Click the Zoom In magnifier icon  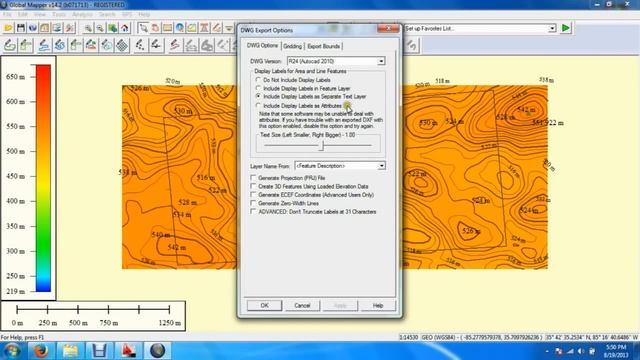tap(88, 28)
